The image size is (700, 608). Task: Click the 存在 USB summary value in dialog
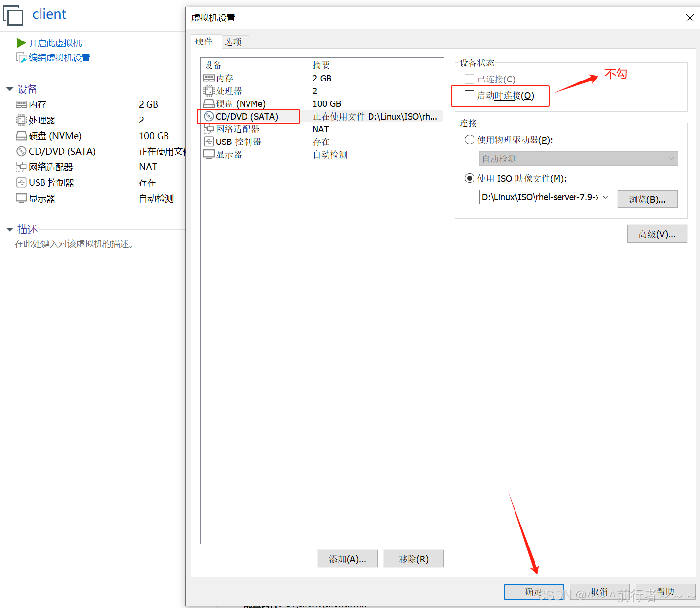point(321,142)
